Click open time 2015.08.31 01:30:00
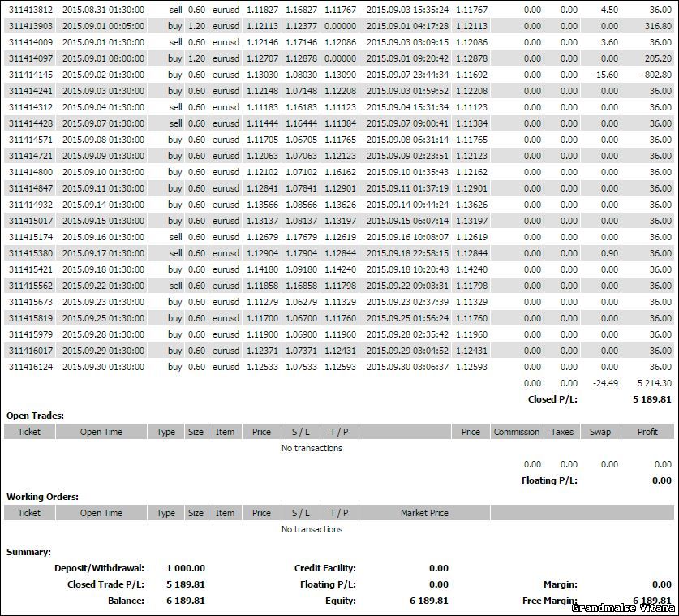This screenshot has height=616, width=679. [104, 10]
